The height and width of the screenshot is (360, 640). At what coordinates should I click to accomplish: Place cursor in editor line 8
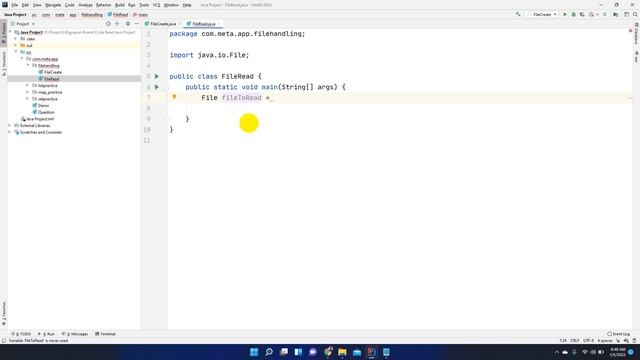click(400, 108)
